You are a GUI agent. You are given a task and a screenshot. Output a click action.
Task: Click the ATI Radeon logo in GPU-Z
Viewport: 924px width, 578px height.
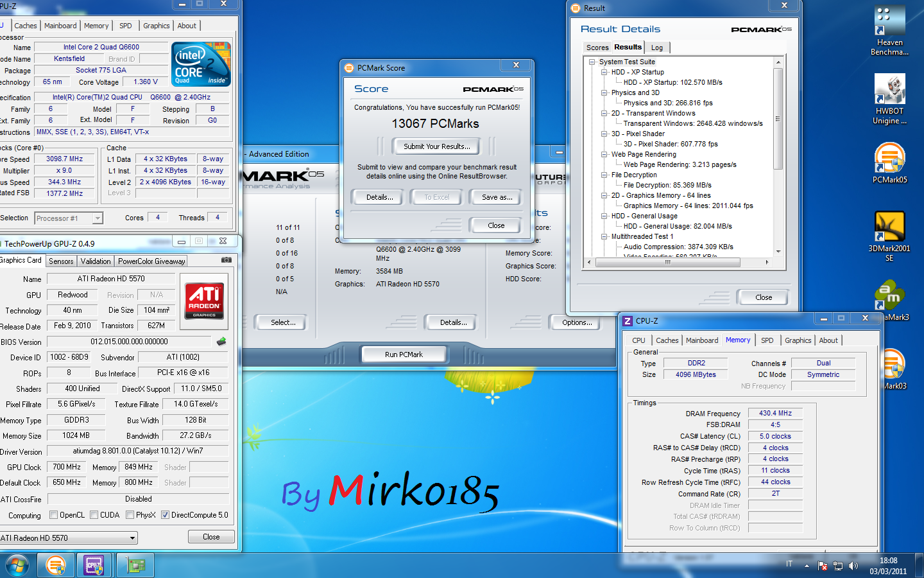205,301
